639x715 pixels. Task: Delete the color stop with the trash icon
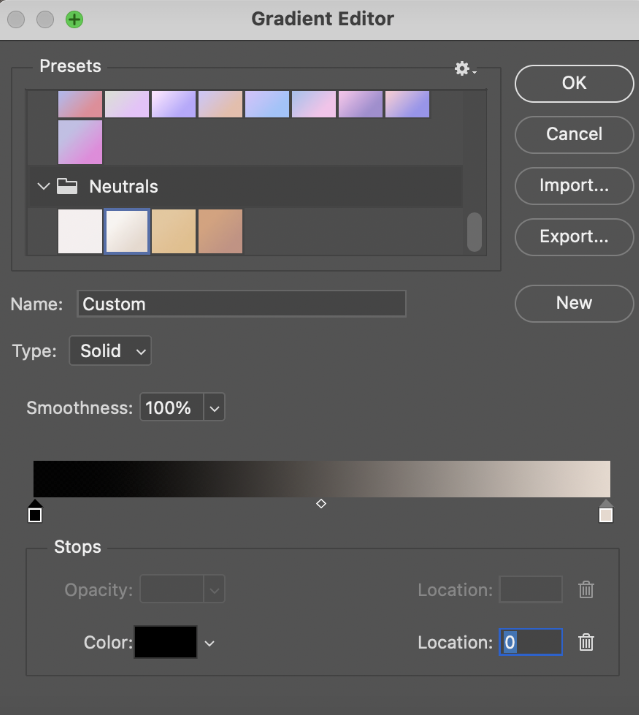pos(586,642)
